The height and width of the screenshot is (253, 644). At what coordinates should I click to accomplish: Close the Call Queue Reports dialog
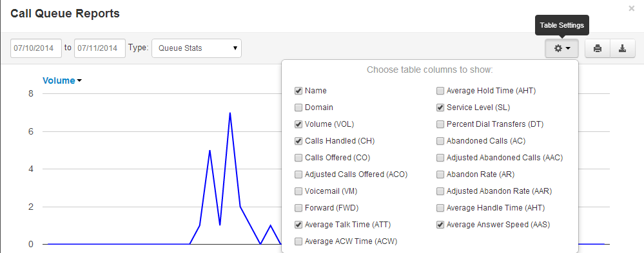point(632,8)
